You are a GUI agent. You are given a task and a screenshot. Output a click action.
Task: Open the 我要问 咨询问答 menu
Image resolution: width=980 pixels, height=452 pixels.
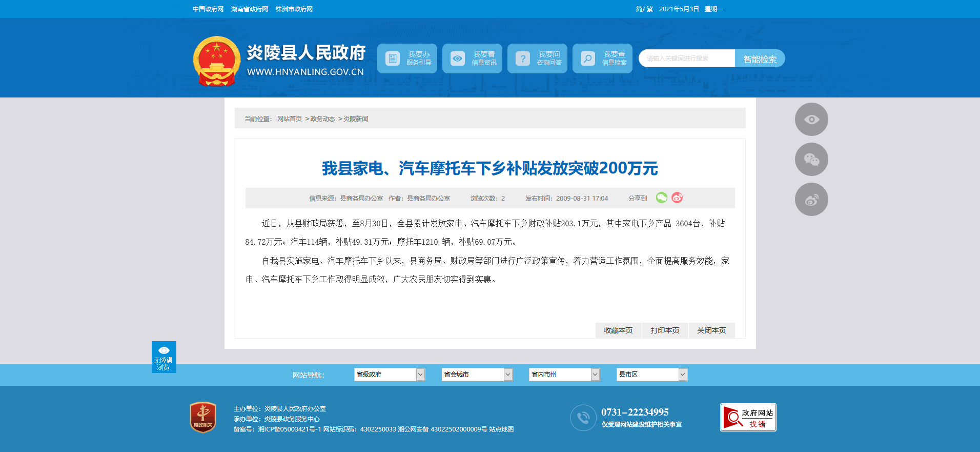537,58
